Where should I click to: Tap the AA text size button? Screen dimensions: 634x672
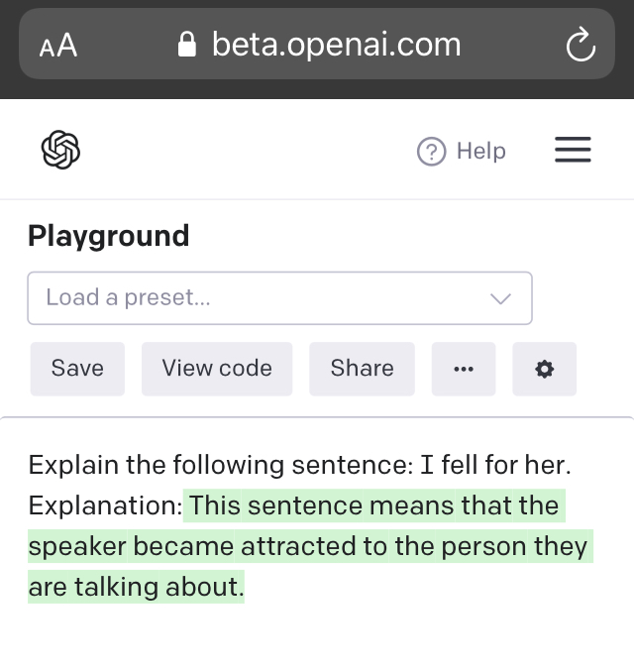coord(58,45)
